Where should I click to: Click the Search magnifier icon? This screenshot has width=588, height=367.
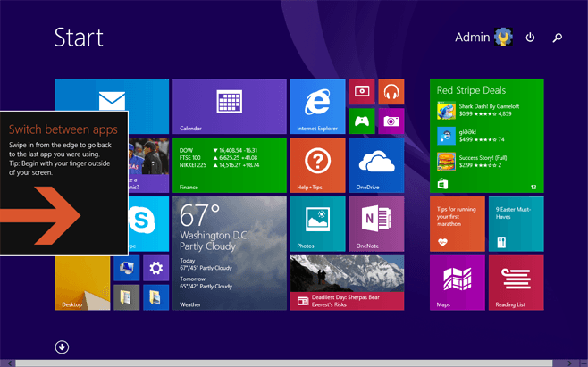pos(558,38)
